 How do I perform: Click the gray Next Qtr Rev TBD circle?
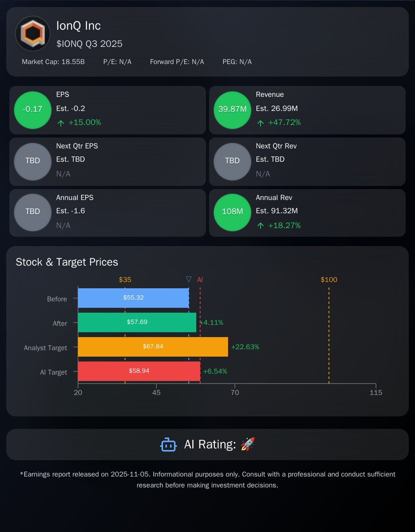coord(233,161)
